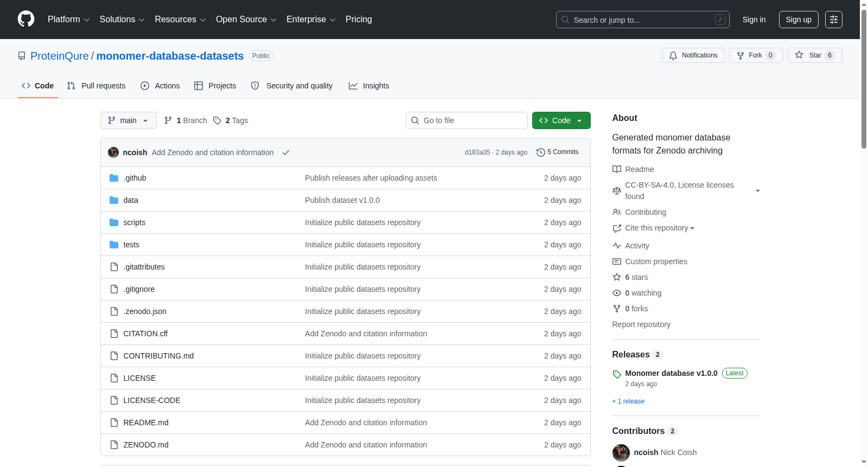
Task: Click the GitHub logo icon
Action: (26, 20)
